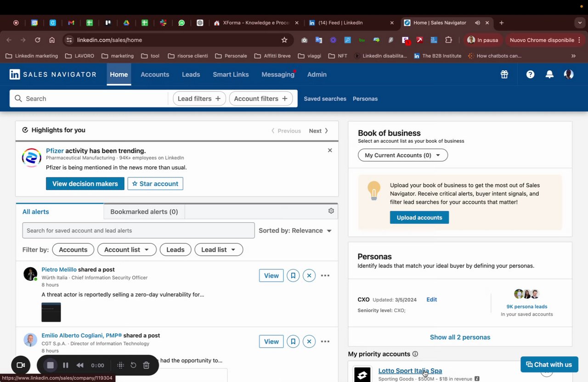Open Show all 2 personas link
Image resolution: width=588 pixels, height=382 pixels.
point(460,337)
